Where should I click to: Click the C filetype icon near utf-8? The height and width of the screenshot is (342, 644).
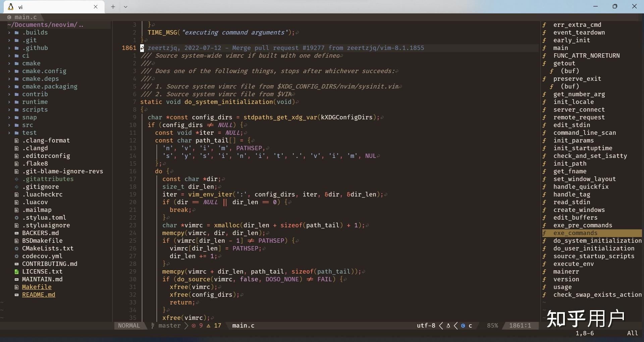(x=463, y=326)
